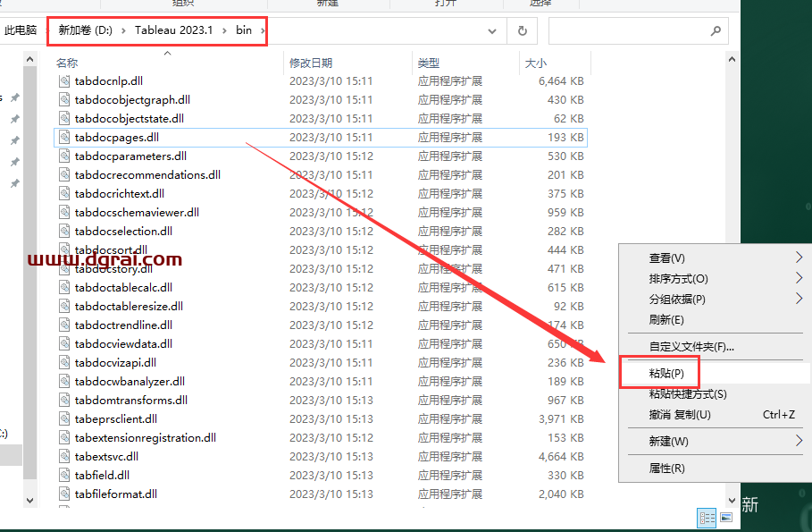Screen dimensions: 812x532
Task: Click the tabdocvizapi.dll file icon
Action: click(64, 362)
